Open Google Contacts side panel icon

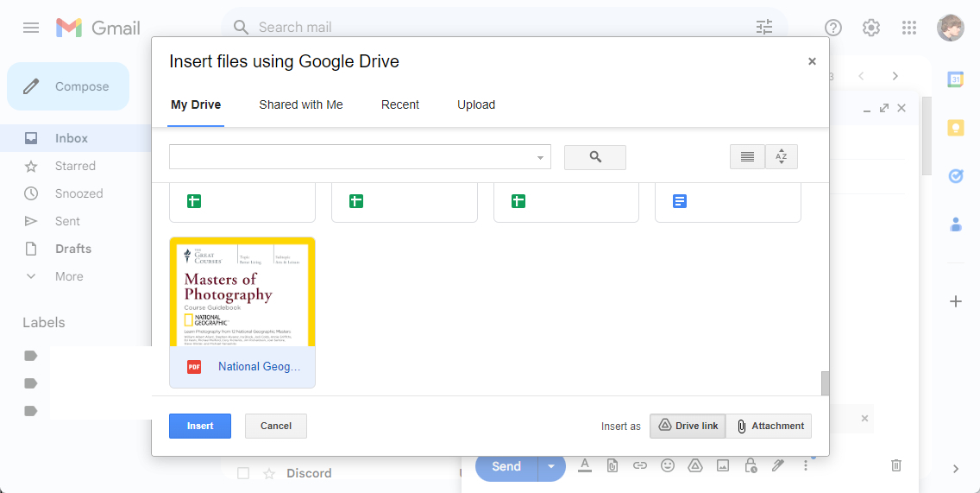click(956, 224)
